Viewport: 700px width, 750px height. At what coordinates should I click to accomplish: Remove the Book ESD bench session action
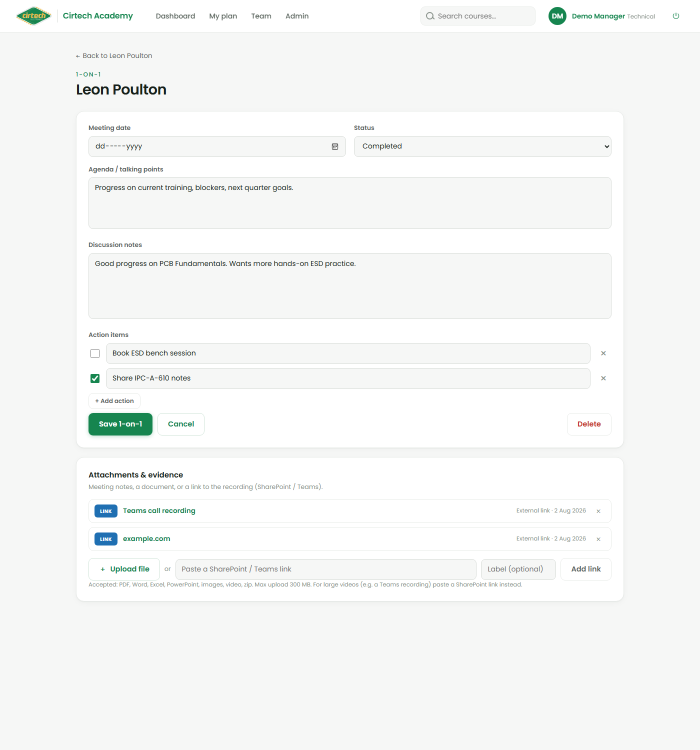(x=603, y=353)
